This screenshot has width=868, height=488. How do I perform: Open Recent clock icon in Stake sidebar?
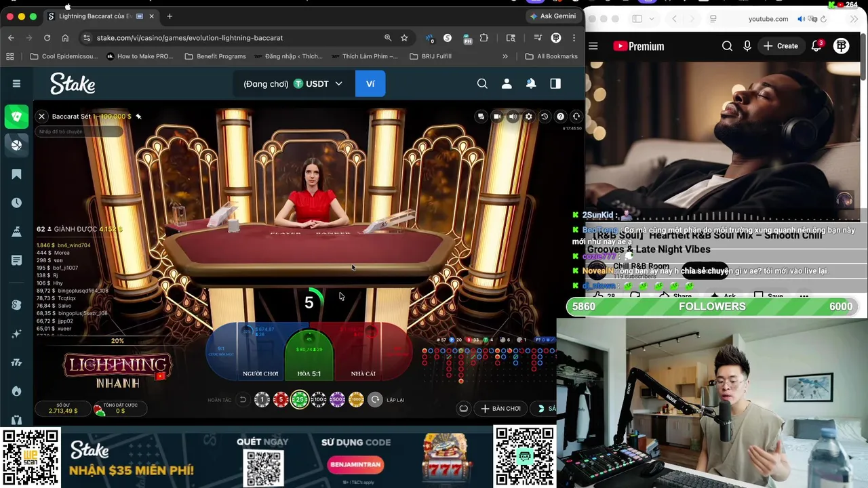(x=16, y=203)
